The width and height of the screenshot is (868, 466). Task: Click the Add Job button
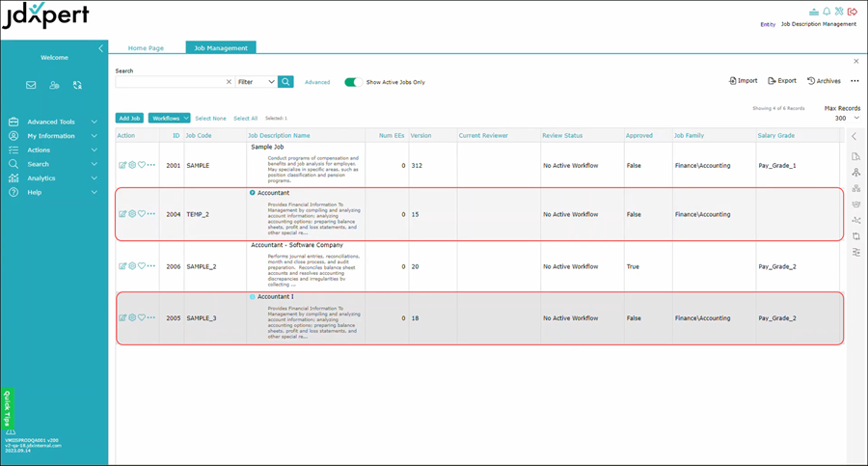pyautogui.click(x=129, y=118)
